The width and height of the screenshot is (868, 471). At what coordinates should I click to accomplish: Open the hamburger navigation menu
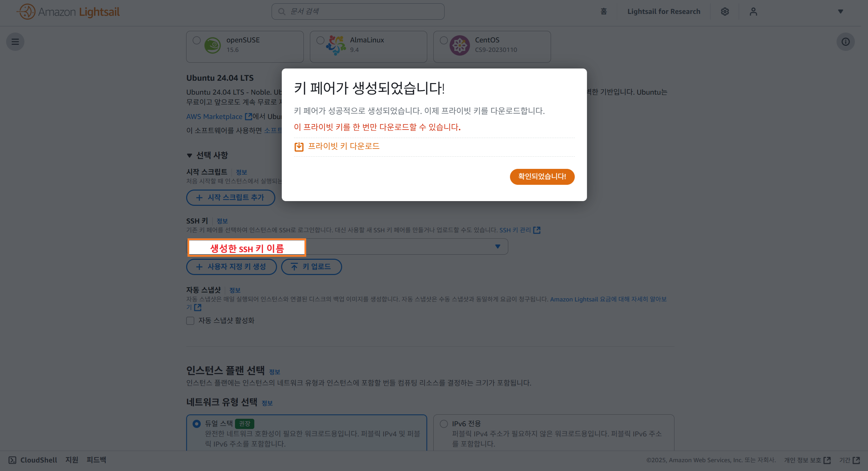coord(15,42)
